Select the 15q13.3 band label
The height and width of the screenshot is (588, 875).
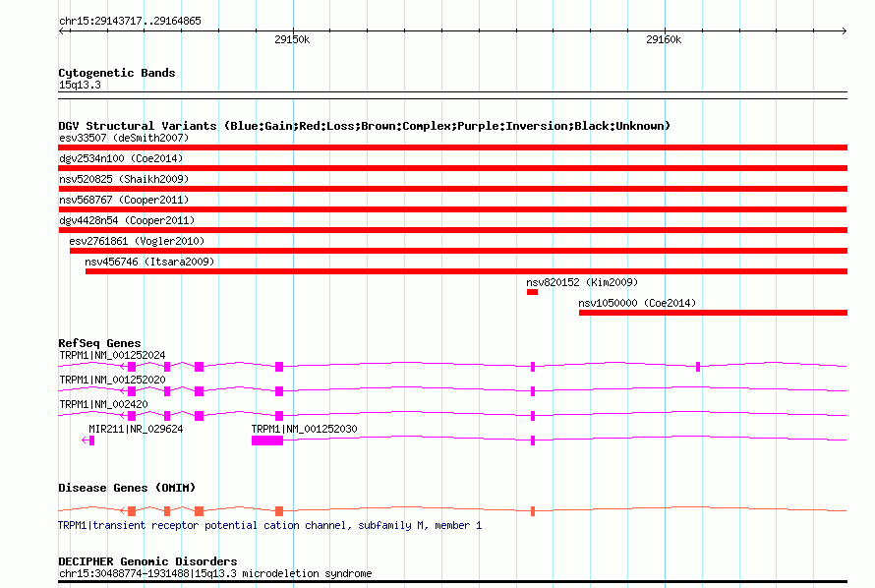[x=80, y=85]
